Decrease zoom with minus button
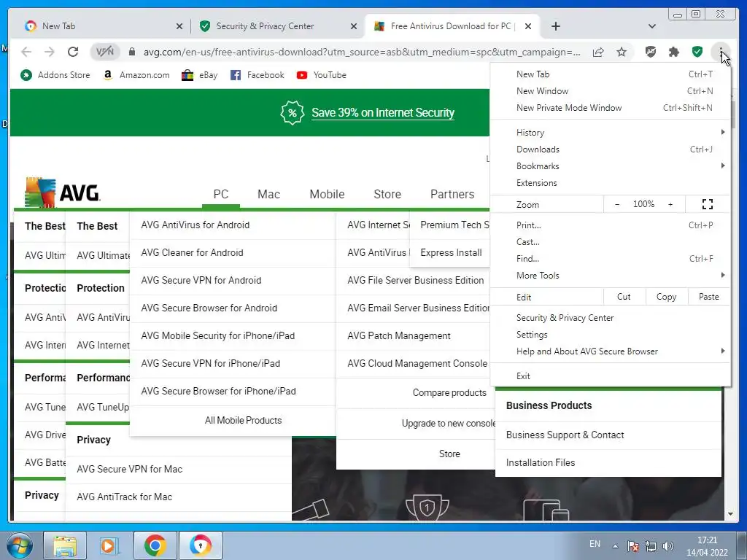Viewport: 747px width, 560px height. 617,204
